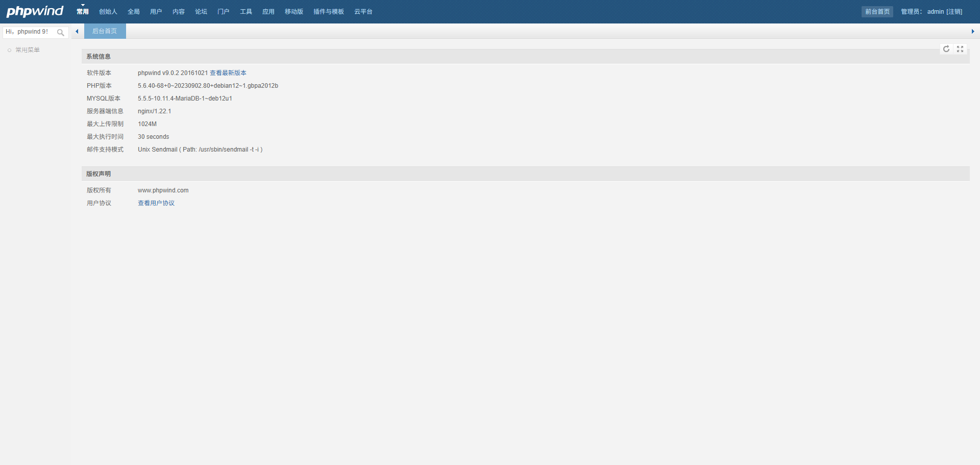
Task: Open the 查看最新版本 link
Action: (228, 73)
